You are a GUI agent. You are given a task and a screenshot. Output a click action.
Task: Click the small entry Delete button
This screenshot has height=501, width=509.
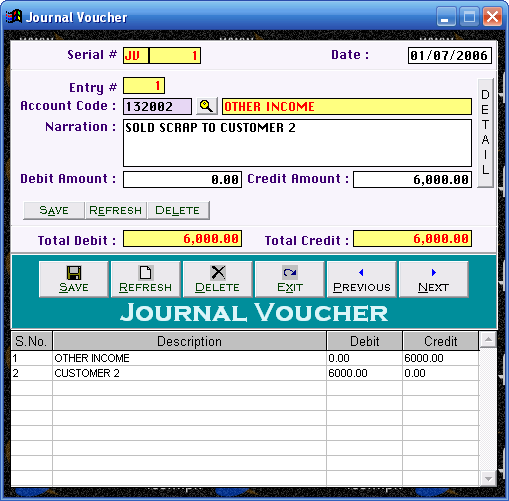[178, 210]
